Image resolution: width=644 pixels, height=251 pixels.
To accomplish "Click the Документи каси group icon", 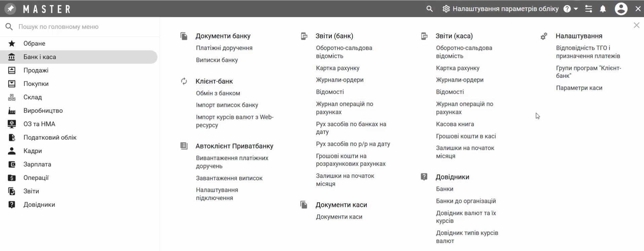I will (x=304, y=205).
